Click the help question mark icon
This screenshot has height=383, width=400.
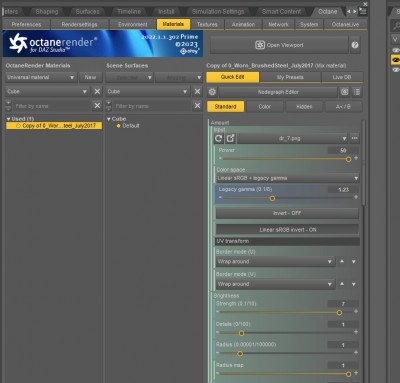coord(355,45)
